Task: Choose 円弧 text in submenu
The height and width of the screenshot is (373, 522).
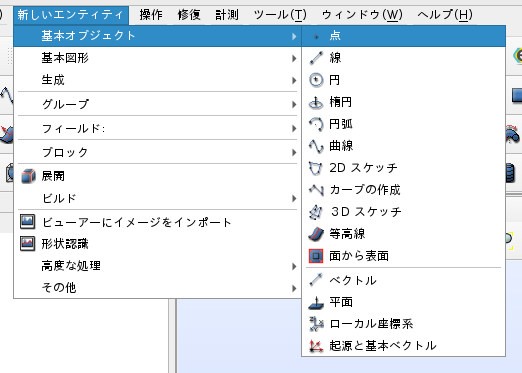Action: point(341,124)
